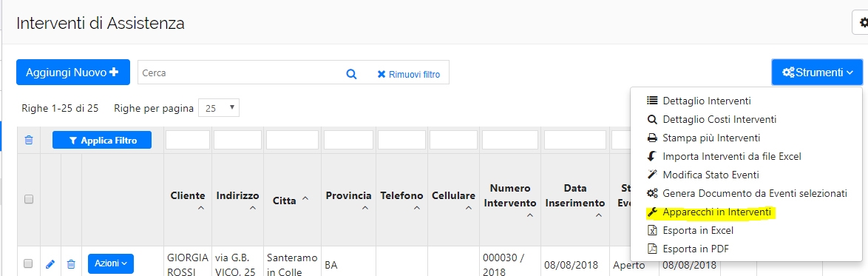Viewport: 868px width, 276px height.
Task: Click the Rimuovi filtro link
Action: click(x=409, y=74)
